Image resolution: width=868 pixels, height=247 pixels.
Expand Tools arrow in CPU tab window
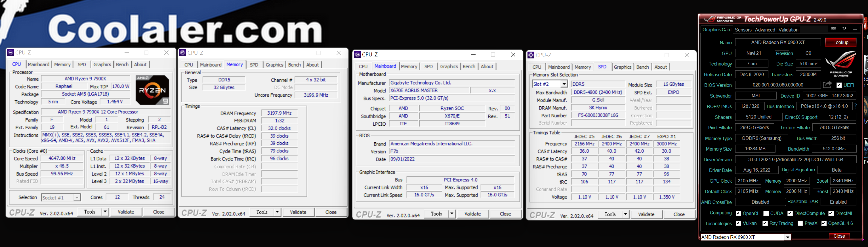[x=105, y=212]
